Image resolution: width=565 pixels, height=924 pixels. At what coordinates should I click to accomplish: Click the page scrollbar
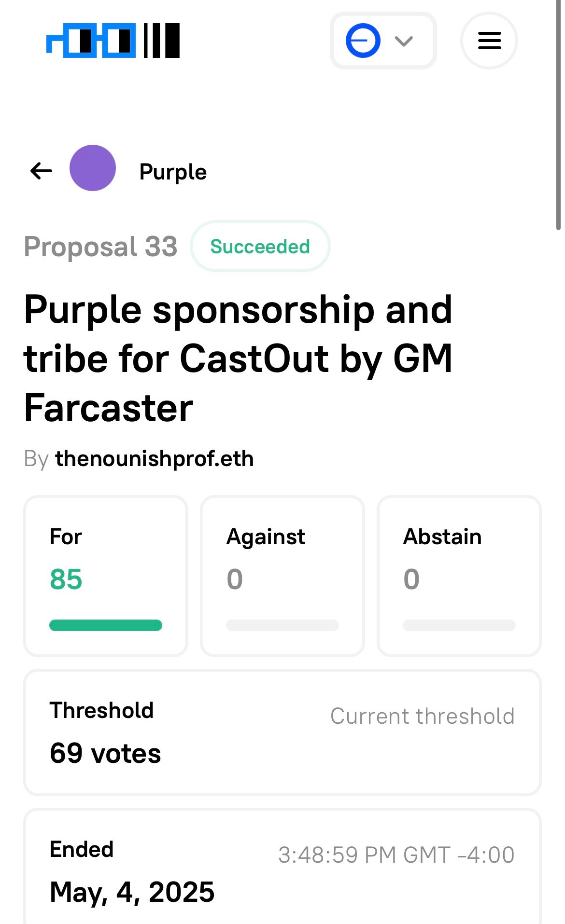point(559,116)
